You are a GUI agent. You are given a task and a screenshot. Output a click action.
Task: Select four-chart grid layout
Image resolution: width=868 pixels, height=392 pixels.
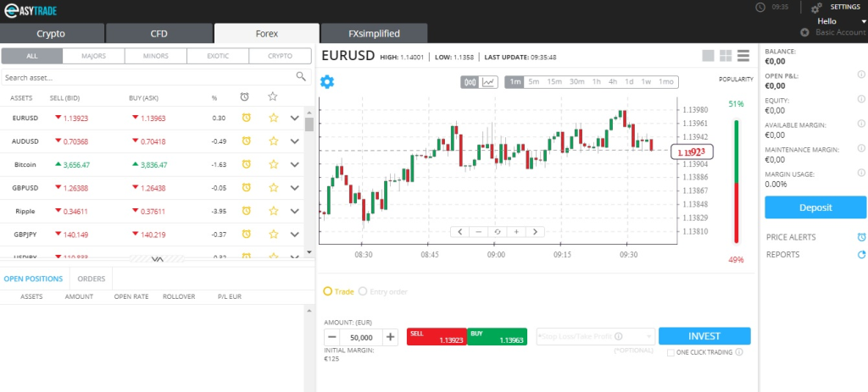tap(726, 56)
